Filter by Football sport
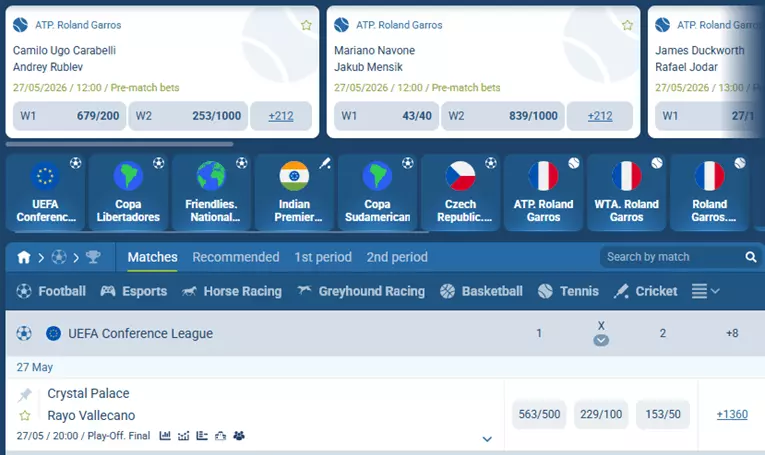The width and height of the screenshot is (765, 455). [x=51, y=291]
